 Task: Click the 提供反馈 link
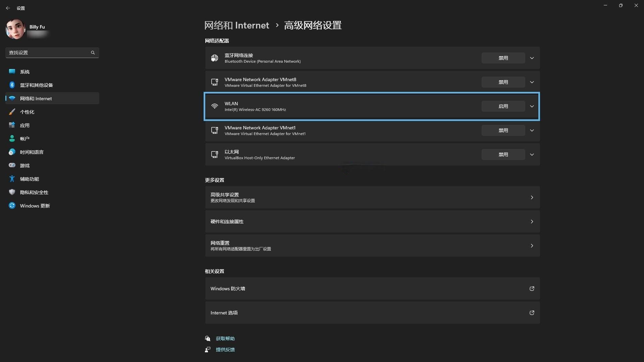click(225, 350)
